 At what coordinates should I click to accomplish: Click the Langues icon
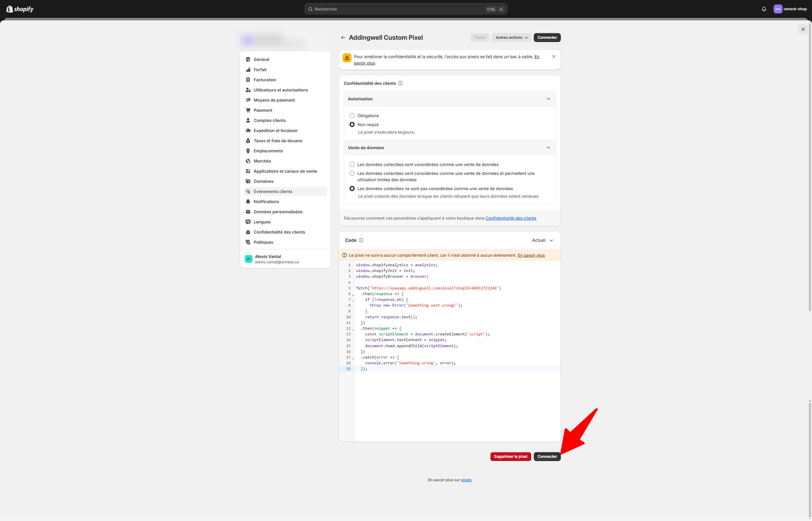click(248, 222)
